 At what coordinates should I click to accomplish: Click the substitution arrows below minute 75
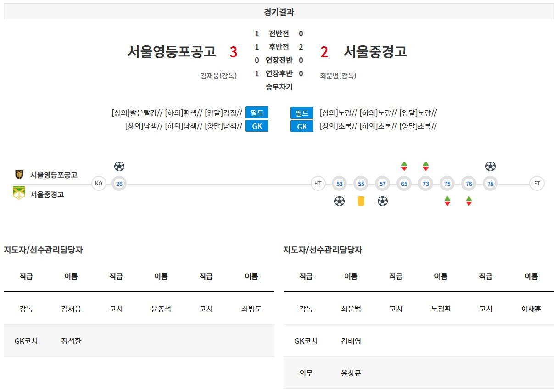tap(447, 201)
